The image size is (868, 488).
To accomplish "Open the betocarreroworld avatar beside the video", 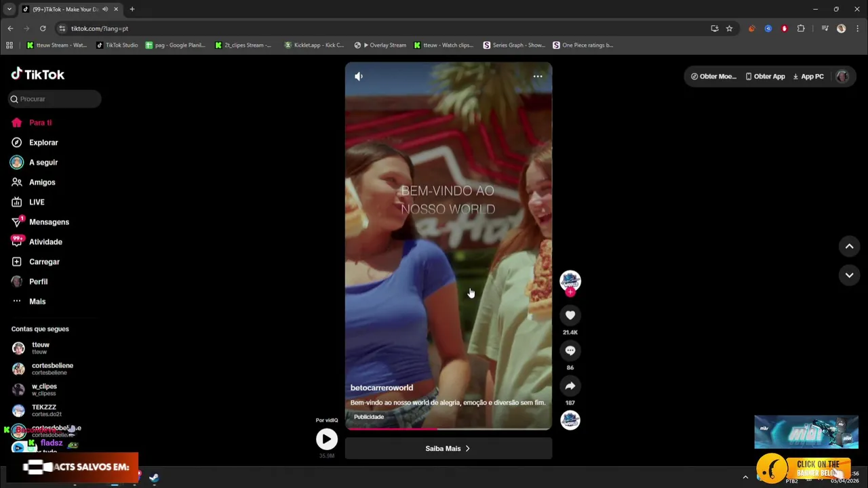I will [x=570, y=280].
